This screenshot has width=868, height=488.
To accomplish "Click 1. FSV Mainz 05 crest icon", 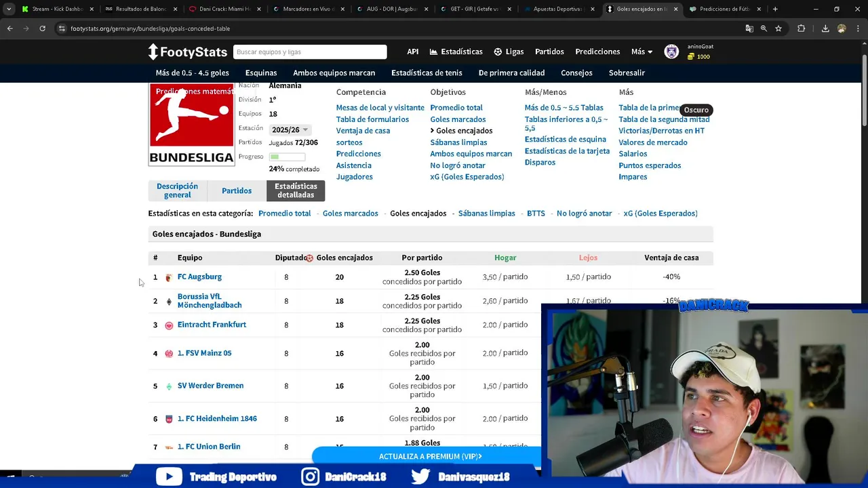I will [x=169, y=354].
